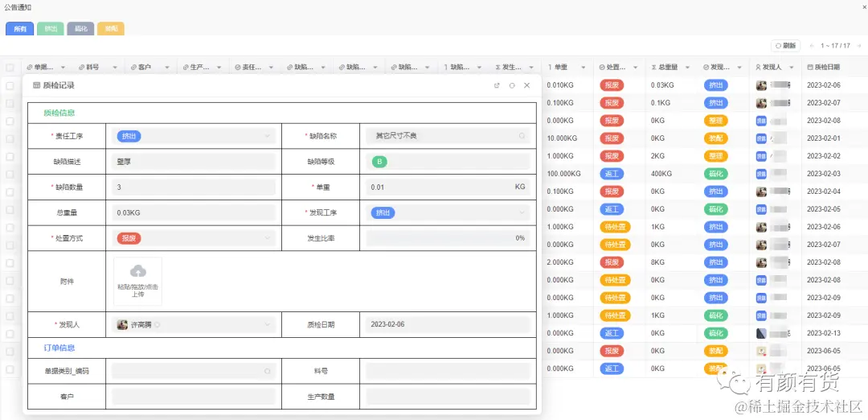Click the 客户 field in 订单信息
Image resolution: width=868 pixels, height=420 pixels.
click(193, 397)
